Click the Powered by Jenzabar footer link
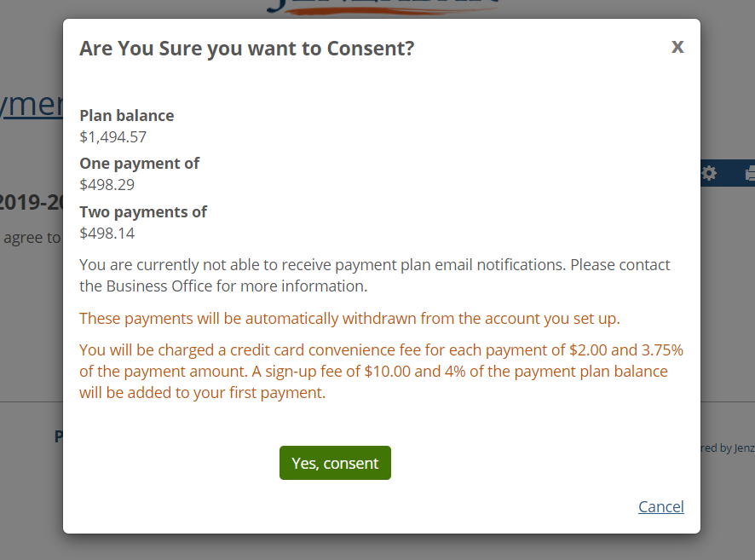The image size is (755, 560). point(729,447)
